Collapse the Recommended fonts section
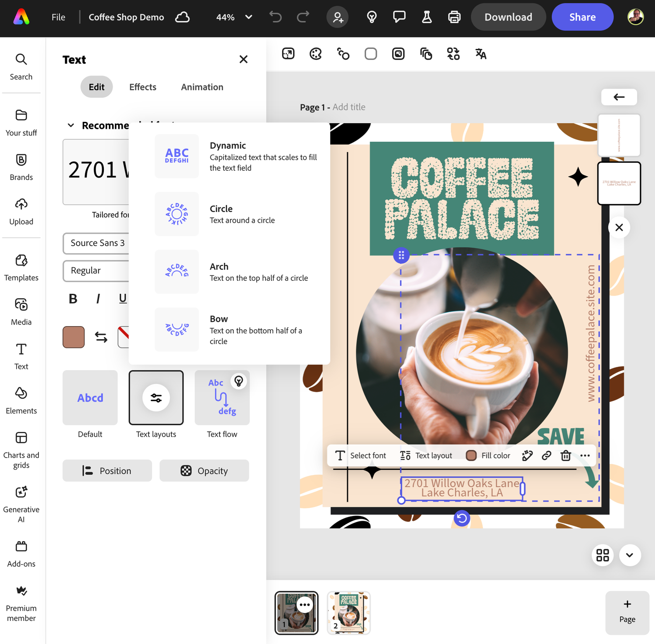Viewport: 655px width, 644px height. coord(71,125)
